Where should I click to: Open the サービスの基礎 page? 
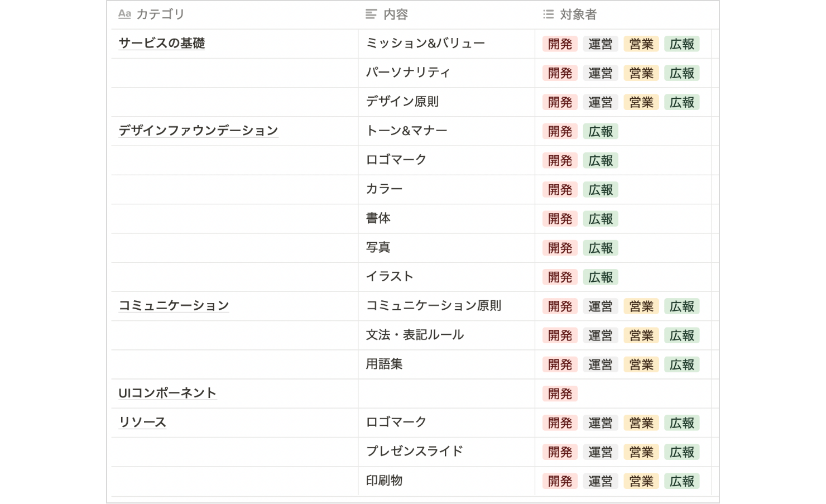point(162,43)
